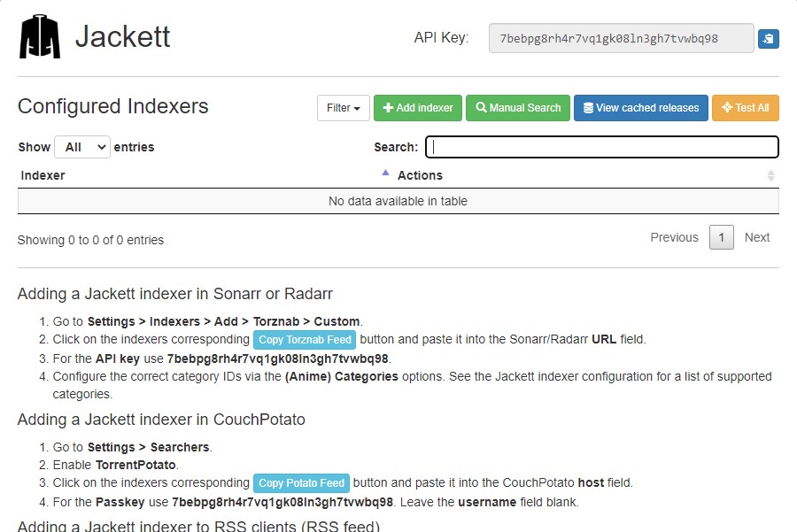Copy the API key with clipboard icon
The height and width of the screenshot is (532, 797).
coord(768,39)
